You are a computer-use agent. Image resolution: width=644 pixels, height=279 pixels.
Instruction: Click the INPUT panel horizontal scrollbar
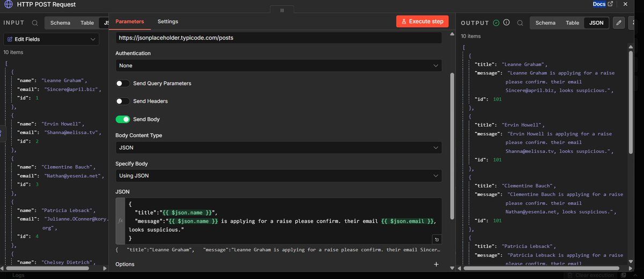[47, 268]
